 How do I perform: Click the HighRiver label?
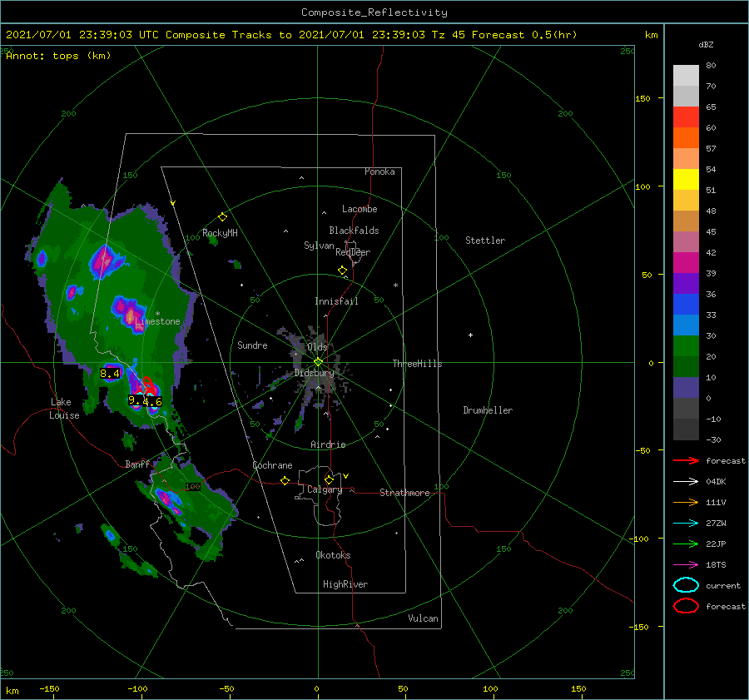(345, 584)
